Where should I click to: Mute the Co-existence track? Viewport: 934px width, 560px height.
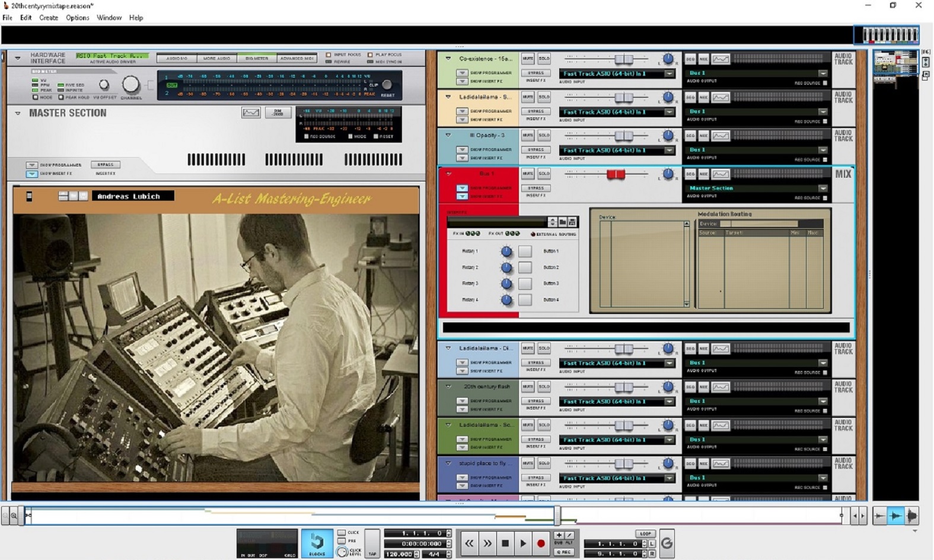tap(527, 59)
